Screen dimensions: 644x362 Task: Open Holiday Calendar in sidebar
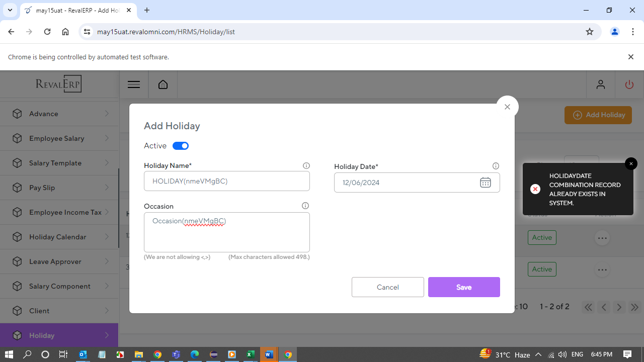[57, 237]
